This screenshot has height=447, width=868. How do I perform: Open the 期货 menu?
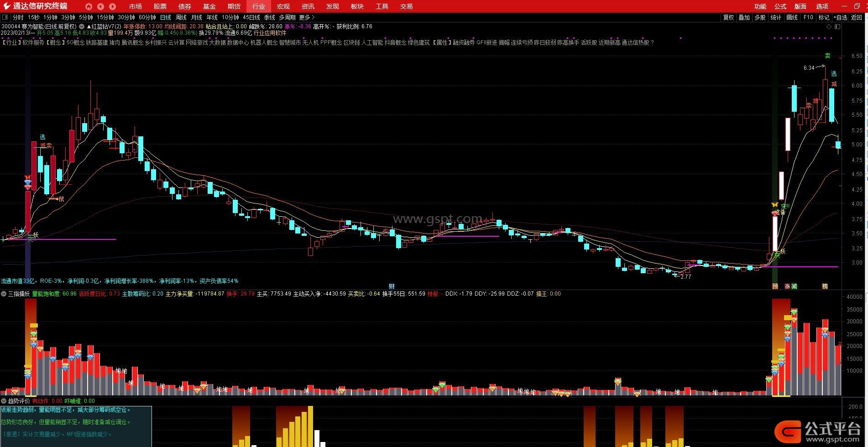(234, 6)
